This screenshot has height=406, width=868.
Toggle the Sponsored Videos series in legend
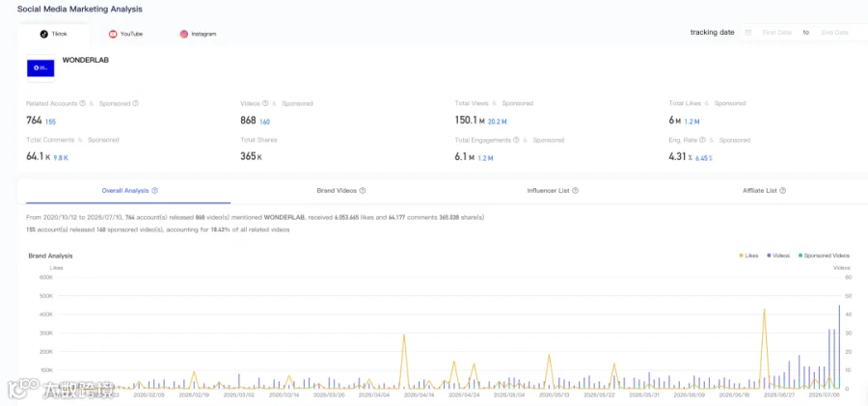click(x=824, y=256)
